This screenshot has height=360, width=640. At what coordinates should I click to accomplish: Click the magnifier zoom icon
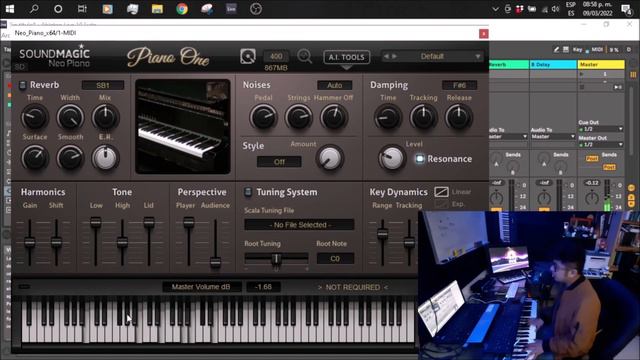coord(304,56)
